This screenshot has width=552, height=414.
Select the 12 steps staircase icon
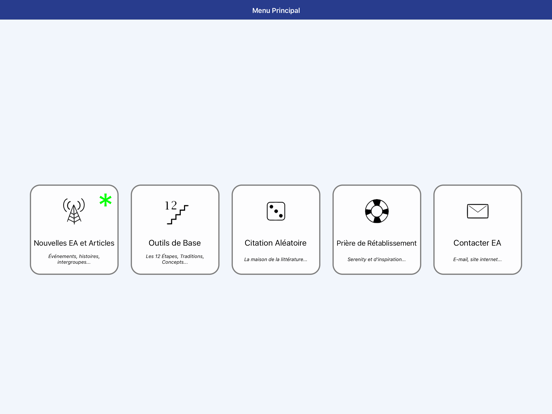point(176,212)
